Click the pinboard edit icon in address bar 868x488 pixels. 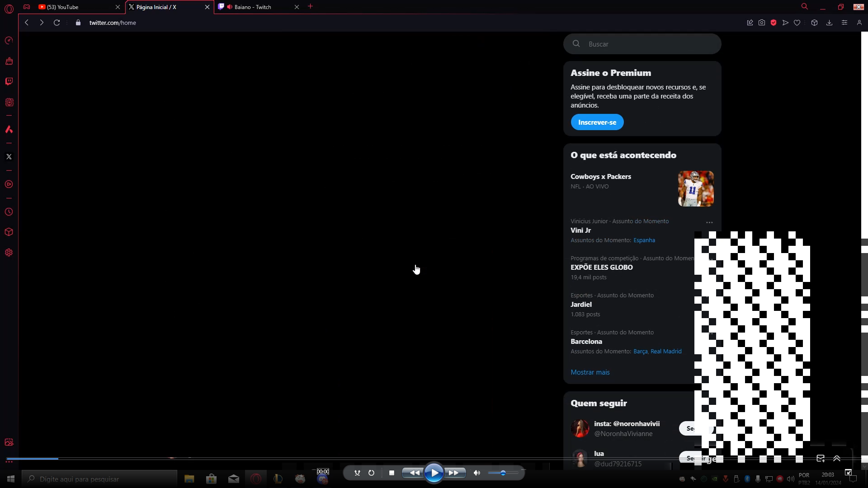750,23
